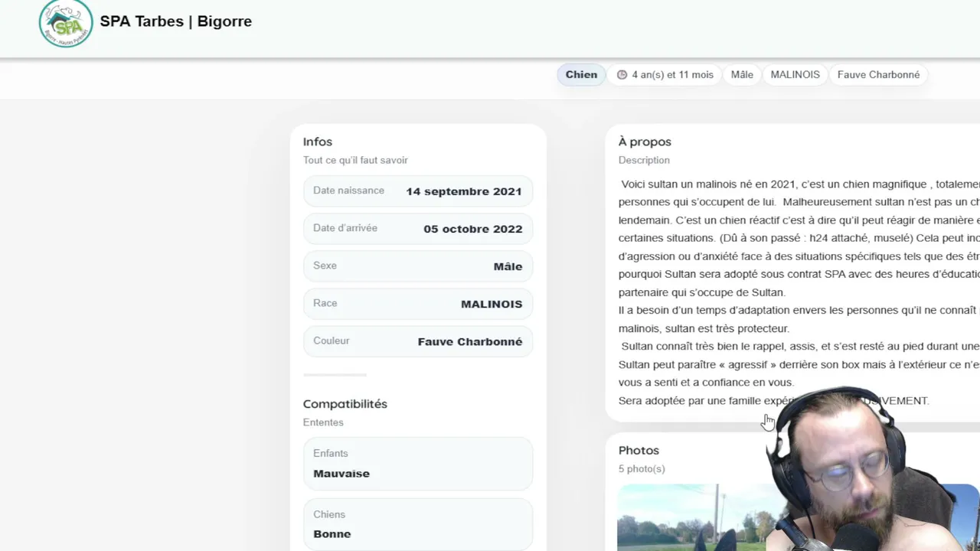The height and width of the screenshot is (551, 980).
Task: Select the Date d'arrivée row label
Action: tap(345, 228)
